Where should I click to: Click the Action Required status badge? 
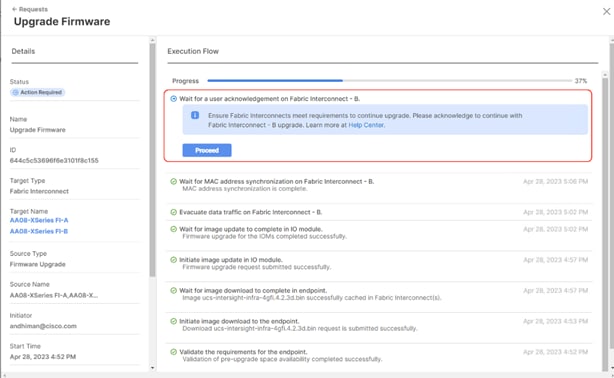(x=38, y=92)
